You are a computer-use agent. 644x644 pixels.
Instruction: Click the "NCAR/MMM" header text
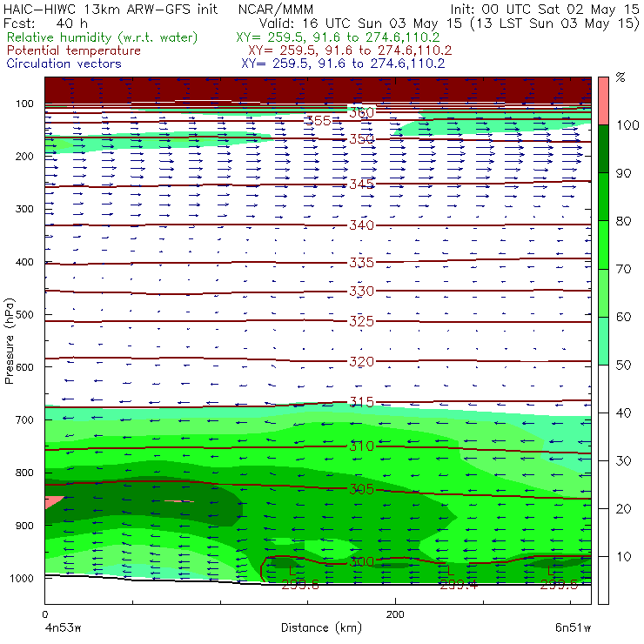click(x=276, y=10)
